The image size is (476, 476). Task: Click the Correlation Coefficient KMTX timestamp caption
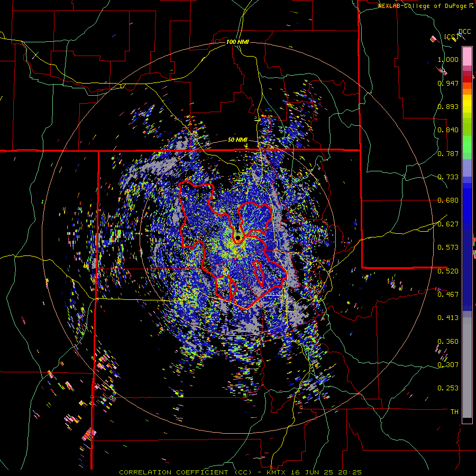click(x=240, y=472)
